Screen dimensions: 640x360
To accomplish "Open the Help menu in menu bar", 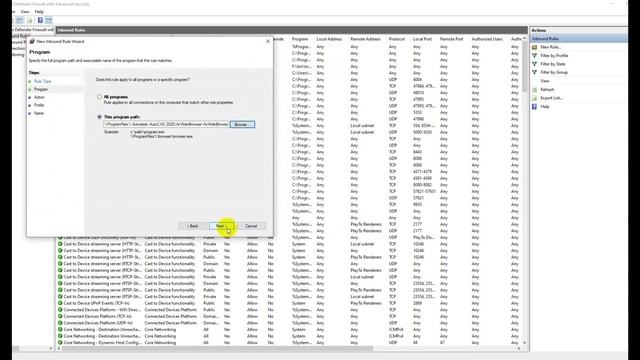I will tap(39, 12).
